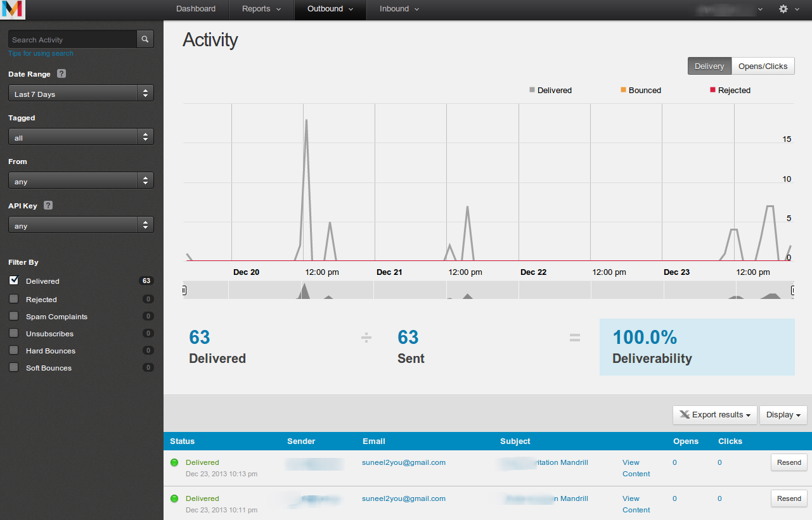The height and width of the screenshot is (520, 812).
Task: Open the settings gear menu
Action: point(783,9)
